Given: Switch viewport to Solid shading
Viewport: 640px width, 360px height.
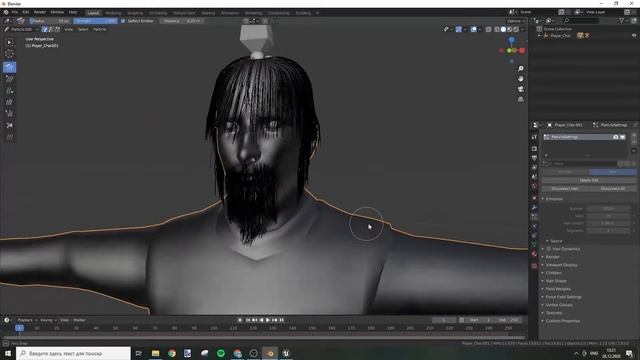Looking at the screenshot, I should (x=503, y=29).
